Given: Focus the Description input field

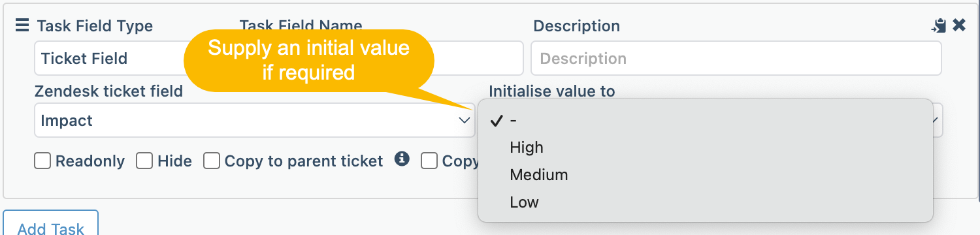Looking at the screenshot, I should [x=736, y=58].
